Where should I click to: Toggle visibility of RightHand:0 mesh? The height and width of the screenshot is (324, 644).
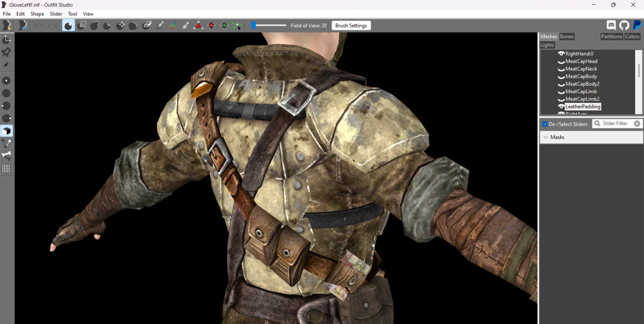[x=561, y=54]
